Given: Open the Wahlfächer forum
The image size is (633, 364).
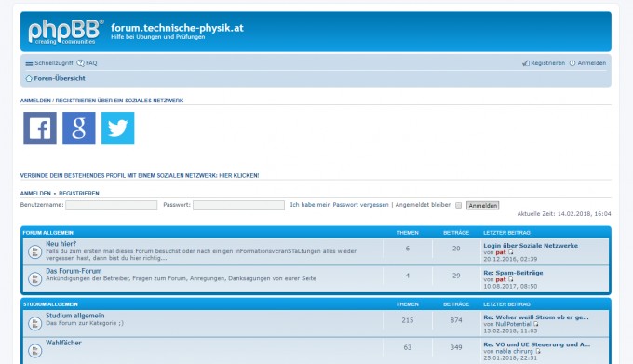Looking at the screenshot, I should [63, 343].
